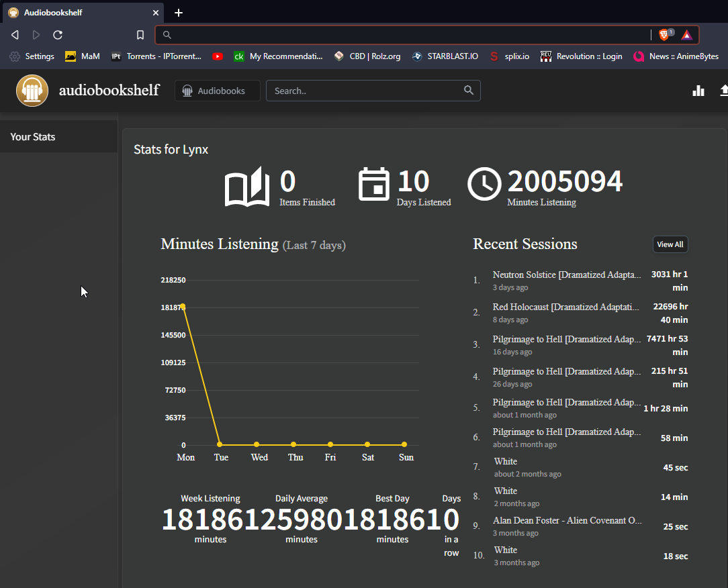
Task: Click the 2005094 Minutes Listening value
Action: click(565, 181)
